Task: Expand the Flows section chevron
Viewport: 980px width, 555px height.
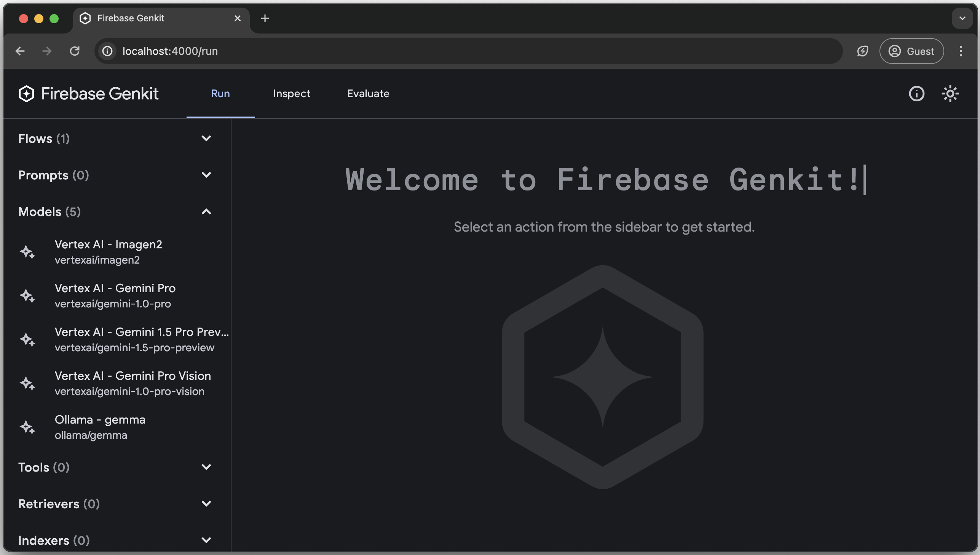Action: (x=206, y=139)
